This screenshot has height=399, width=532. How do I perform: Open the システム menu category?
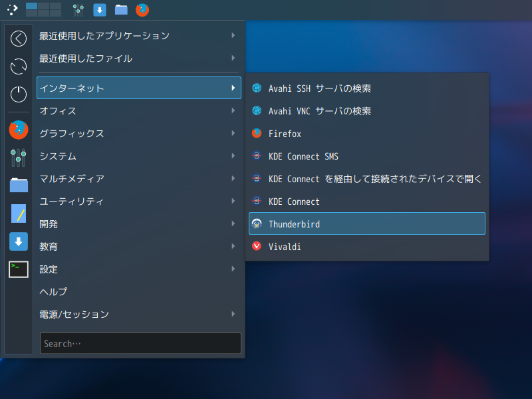click(139, 156)
